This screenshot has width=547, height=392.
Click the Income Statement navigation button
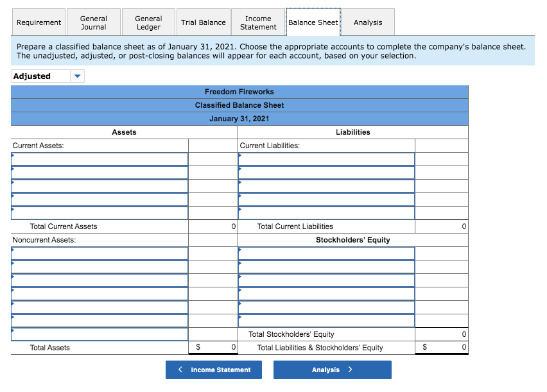[213, 370]
